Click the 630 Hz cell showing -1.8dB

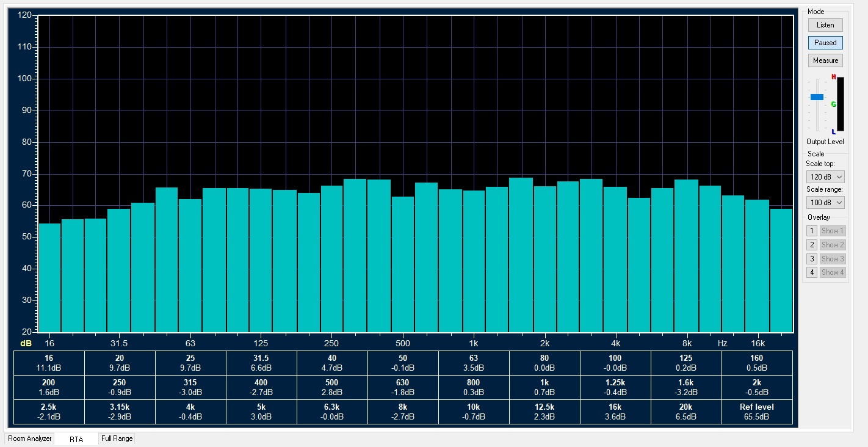click(x=403, y=388)
